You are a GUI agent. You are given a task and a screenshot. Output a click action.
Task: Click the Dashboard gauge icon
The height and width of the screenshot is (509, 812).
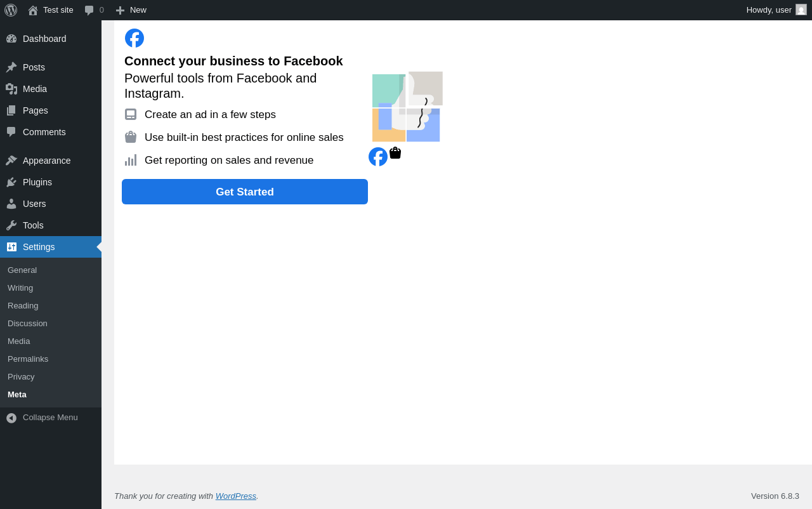click(x=11, y=39)
